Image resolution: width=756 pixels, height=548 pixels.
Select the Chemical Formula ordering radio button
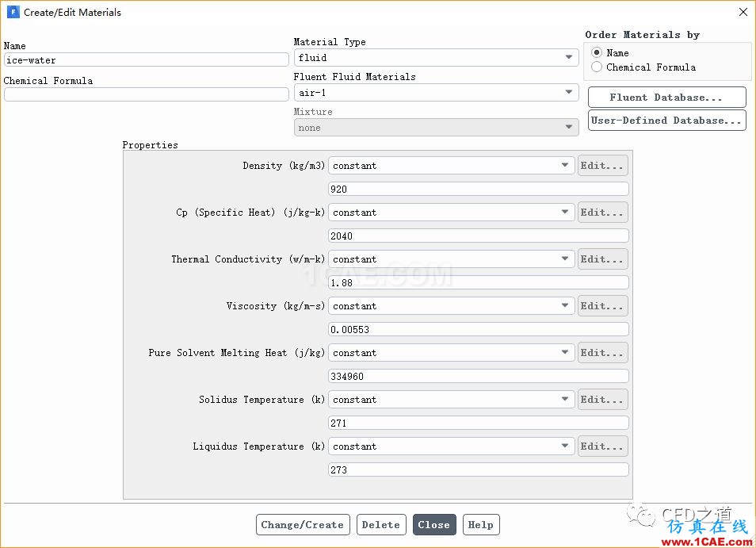tap(597, 67)
